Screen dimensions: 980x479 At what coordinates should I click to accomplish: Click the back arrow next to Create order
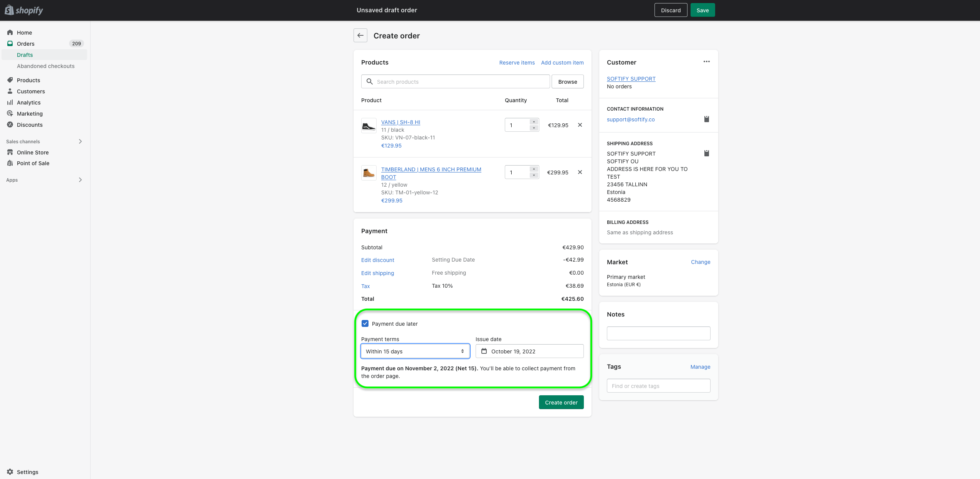pyautogui.click(x=360, y=35)
